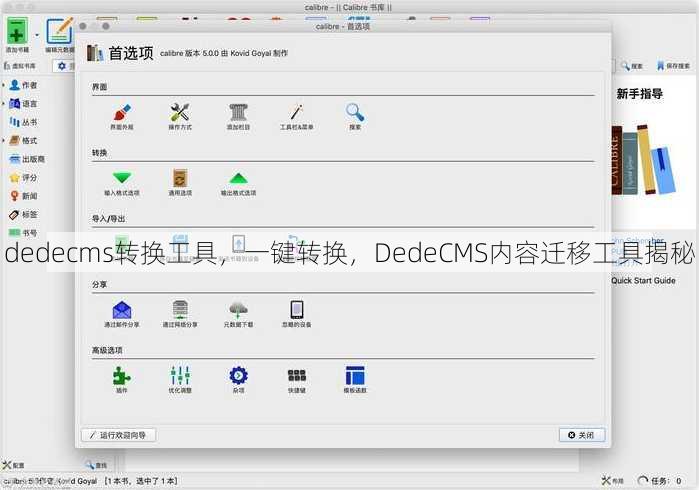Click 保存搜索 in main window

673,66
